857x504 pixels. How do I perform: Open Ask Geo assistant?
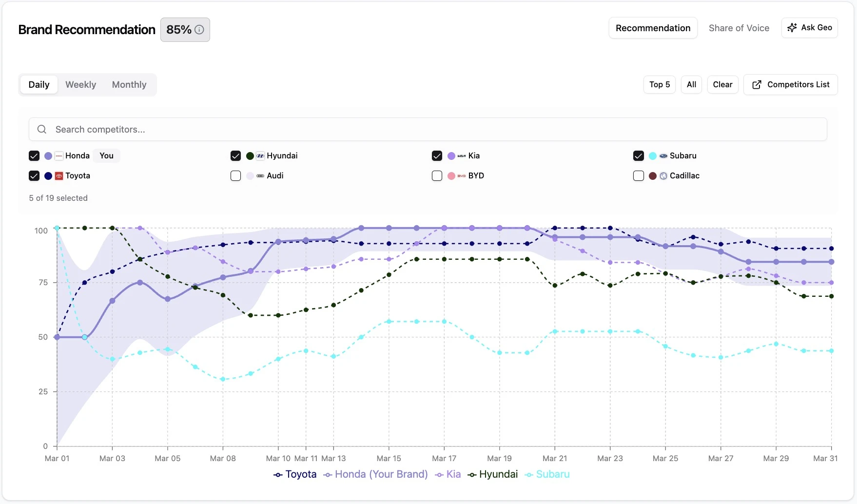click(x=810, y=28)
